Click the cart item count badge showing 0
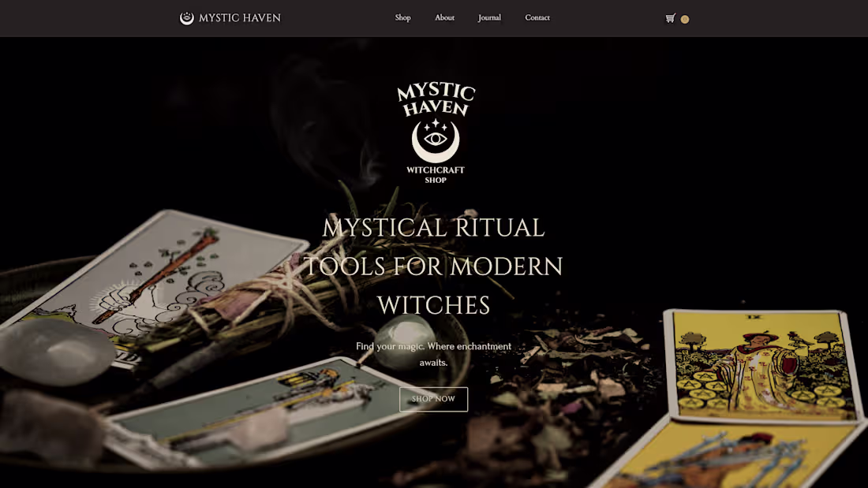Image resolution: width=868 pixels, height=488 pixels. tap(684, 19)
